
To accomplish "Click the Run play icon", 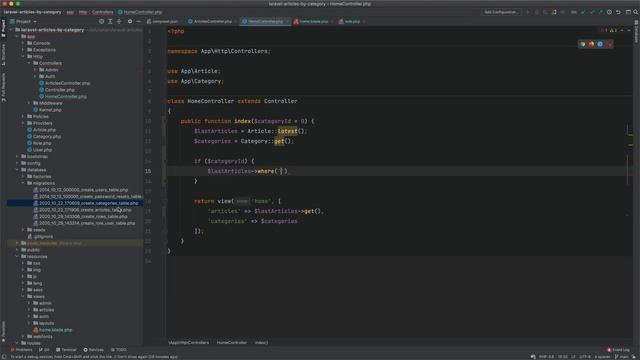I will 528,12.
